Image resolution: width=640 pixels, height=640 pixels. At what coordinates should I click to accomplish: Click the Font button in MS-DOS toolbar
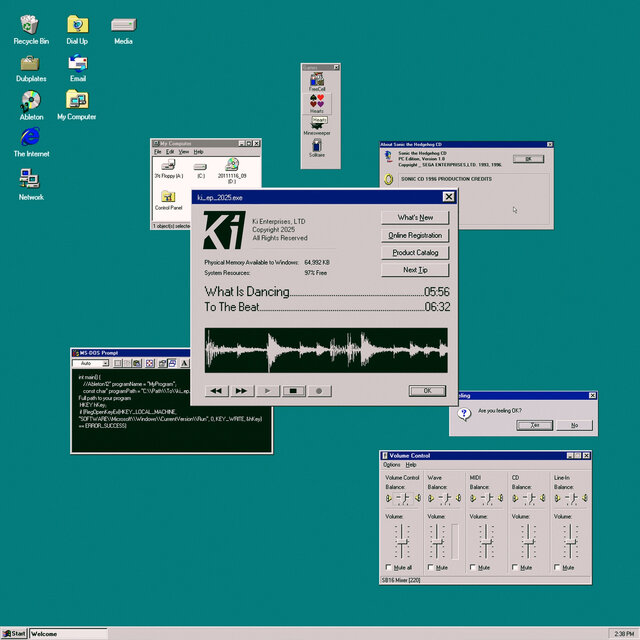click(184, 363)
